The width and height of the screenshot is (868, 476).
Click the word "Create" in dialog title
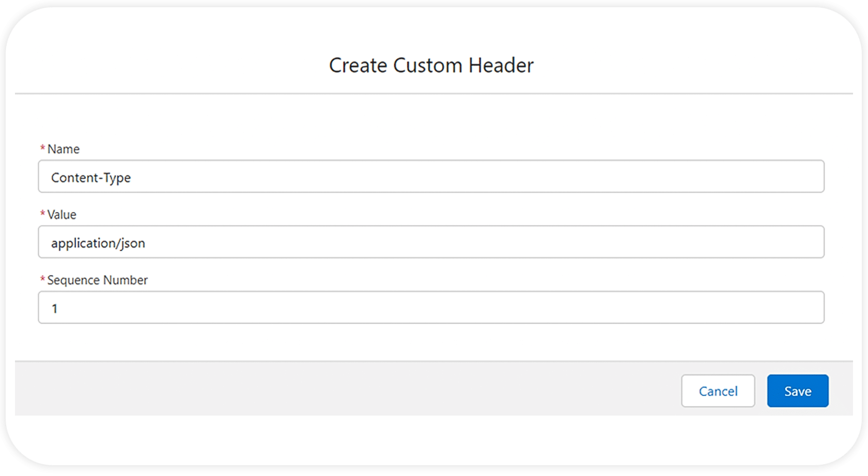(x=358, y=66)
